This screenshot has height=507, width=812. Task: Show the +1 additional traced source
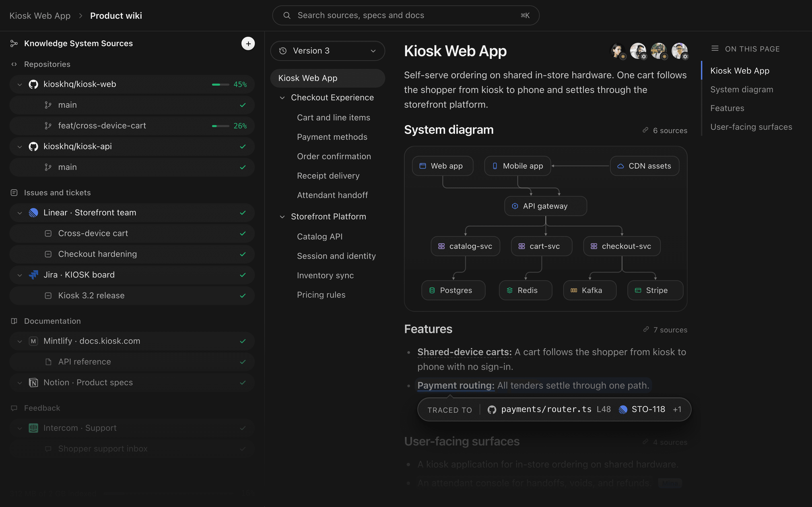click(x=677, y=409)
